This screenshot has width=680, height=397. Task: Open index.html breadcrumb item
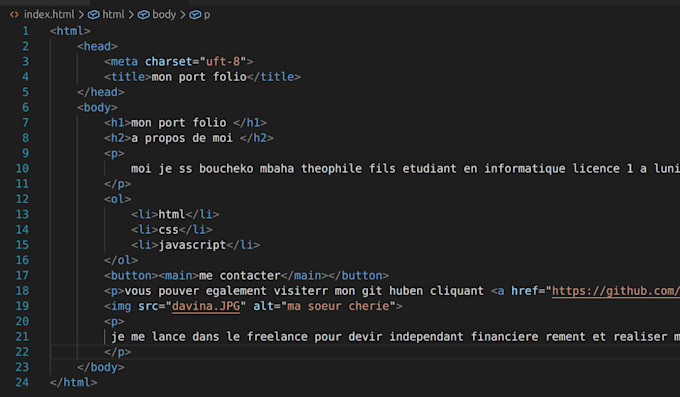(49, 15)
